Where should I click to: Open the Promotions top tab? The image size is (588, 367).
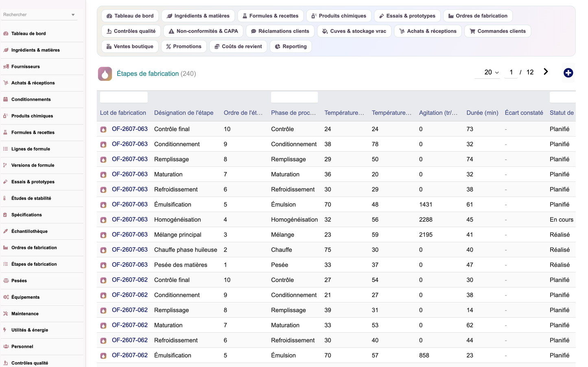[x=184, y=46]
